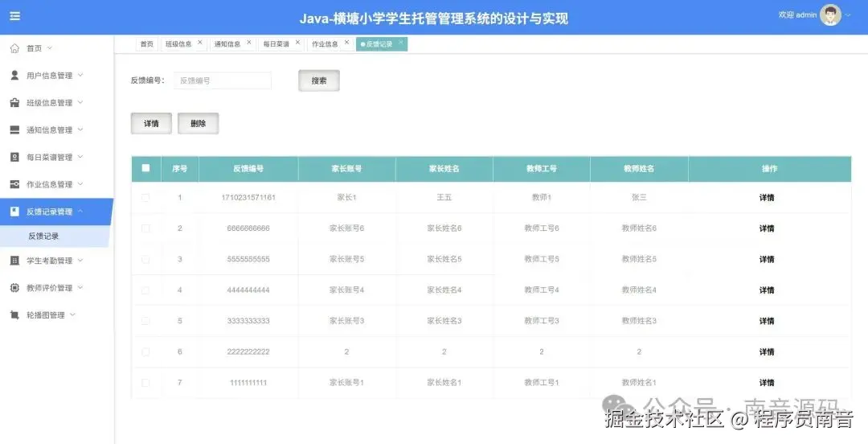Check the row with 2222222222
The image size is (868, 444).
[x=145, y=352]
